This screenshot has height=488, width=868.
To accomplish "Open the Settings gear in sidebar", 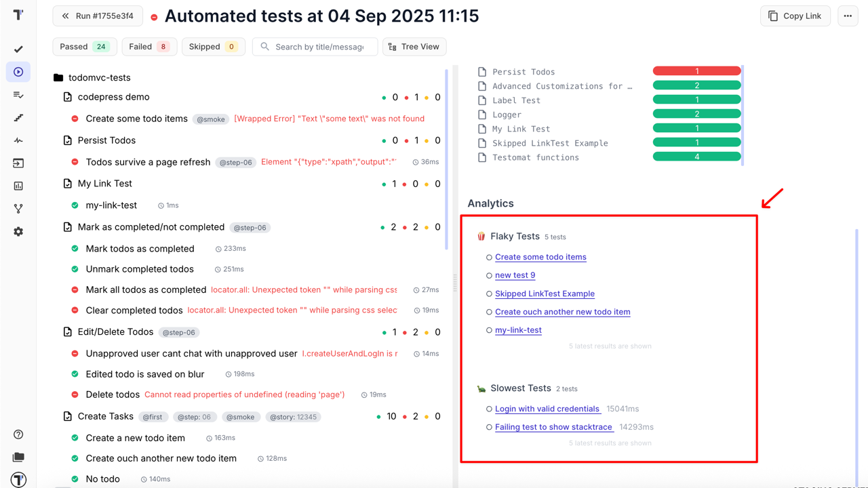I will click(18, 232).
